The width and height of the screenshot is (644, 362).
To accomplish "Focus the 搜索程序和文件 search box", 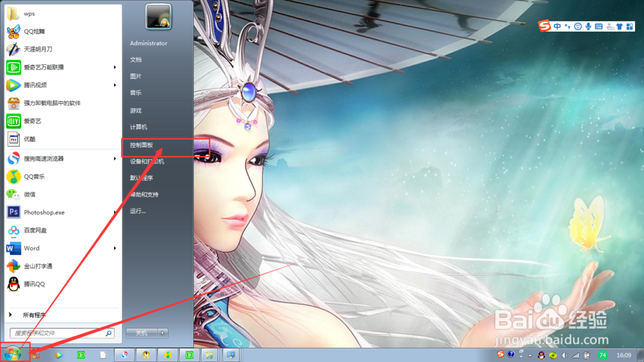I will click(62, 333).
